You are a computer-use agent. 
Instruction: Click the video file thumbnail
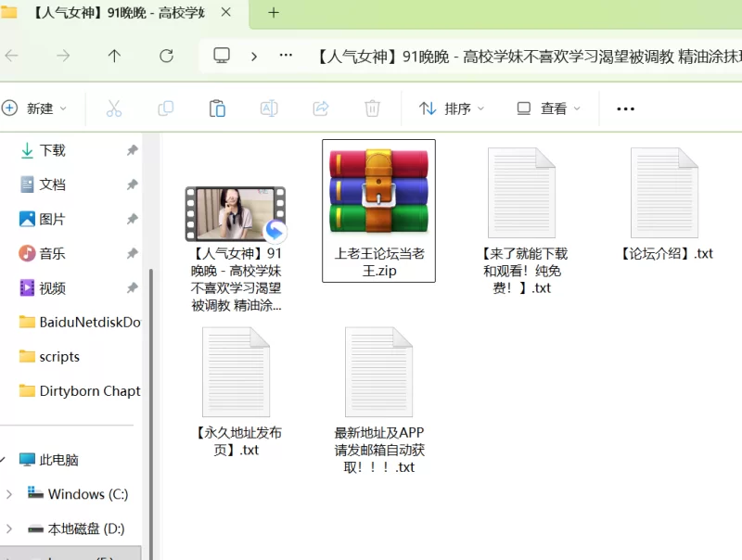click(x=235, y=212)
